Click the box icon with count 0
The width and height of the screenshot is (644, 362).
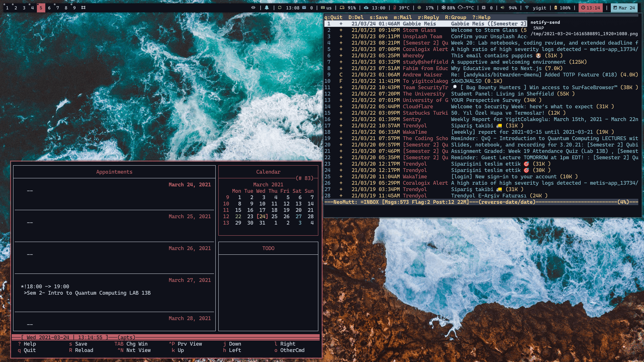484,8
